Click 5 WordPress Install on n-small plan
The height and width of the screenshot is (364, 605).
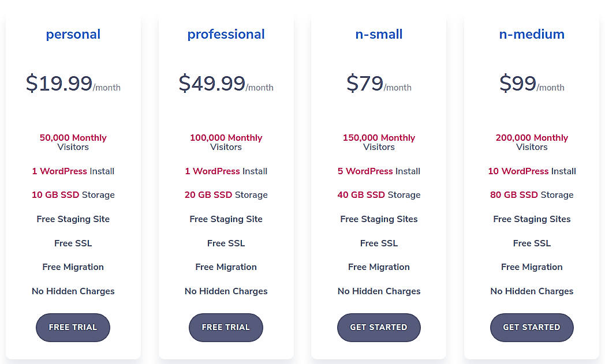tap(379, 171)
